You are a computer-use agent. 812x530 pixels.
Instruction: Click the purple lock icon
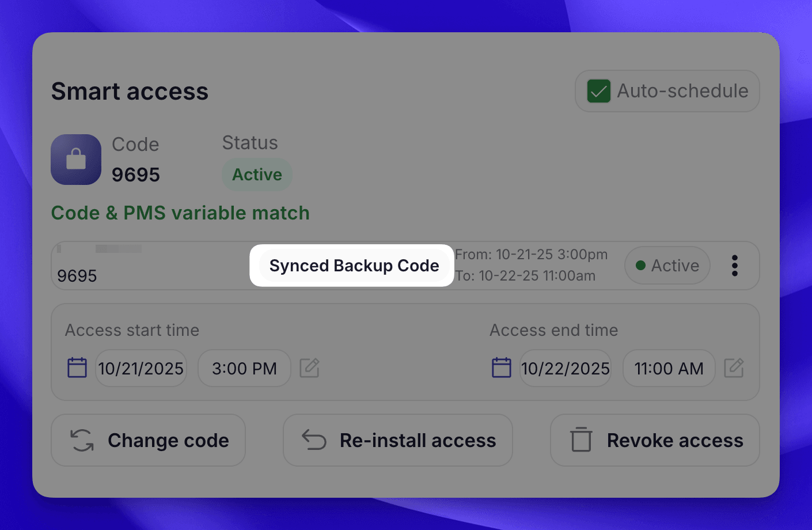click(75, 160)
